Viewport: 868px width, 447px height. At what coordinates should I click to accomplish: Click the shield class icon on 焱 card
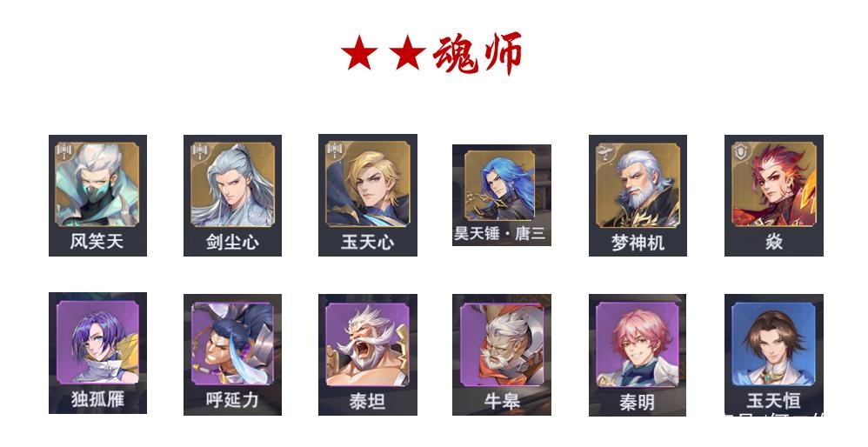coord(741,151)
